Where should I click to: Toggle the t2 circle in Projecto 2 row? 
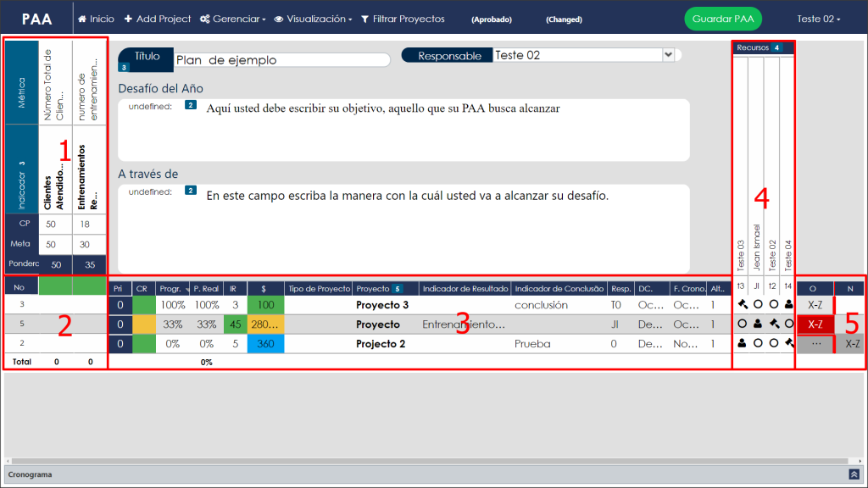tap(774, 343)
